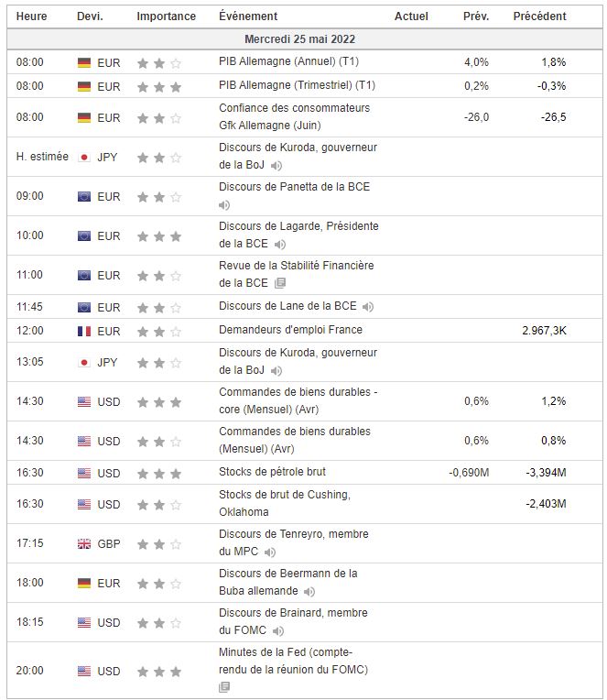The width and height of the screenshot is (607, 700).
Task: Open the Stocks de pétrole brut event
Action: (272, 472)
